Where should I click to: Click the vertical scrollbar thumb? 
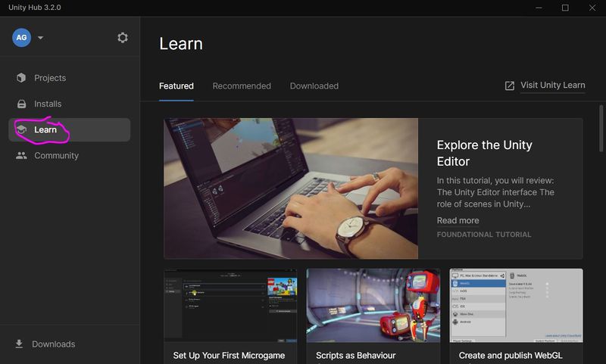(601, 128)
